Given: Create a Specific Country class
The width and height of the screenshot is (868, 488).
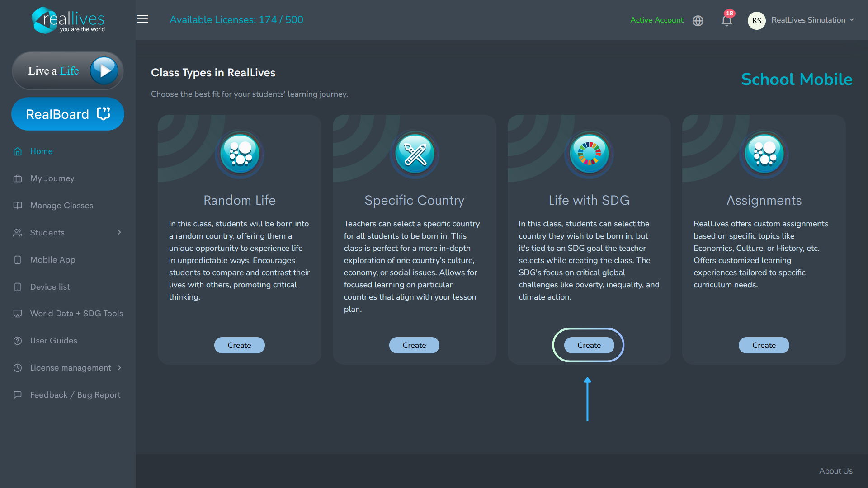Looking at the screenshot, I should 414,345.
